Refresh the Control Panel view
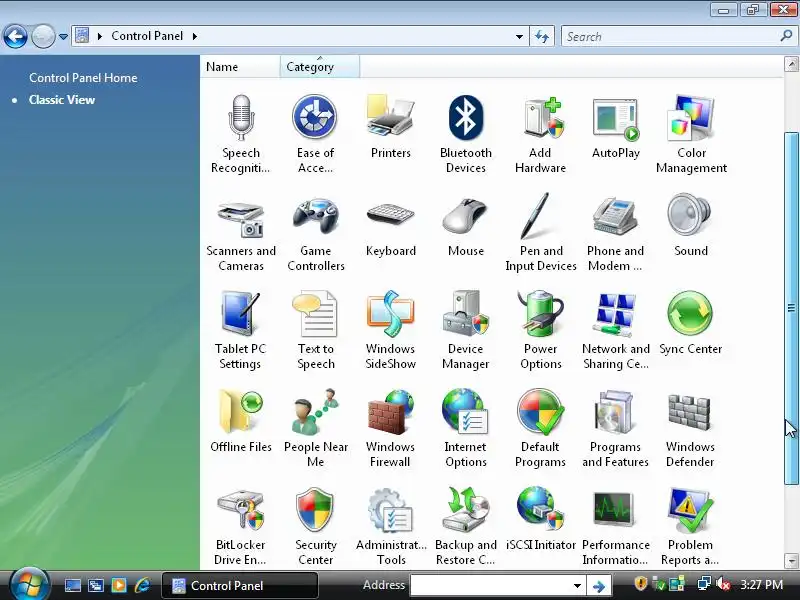The image size is (800, 600). coord(542,37)
